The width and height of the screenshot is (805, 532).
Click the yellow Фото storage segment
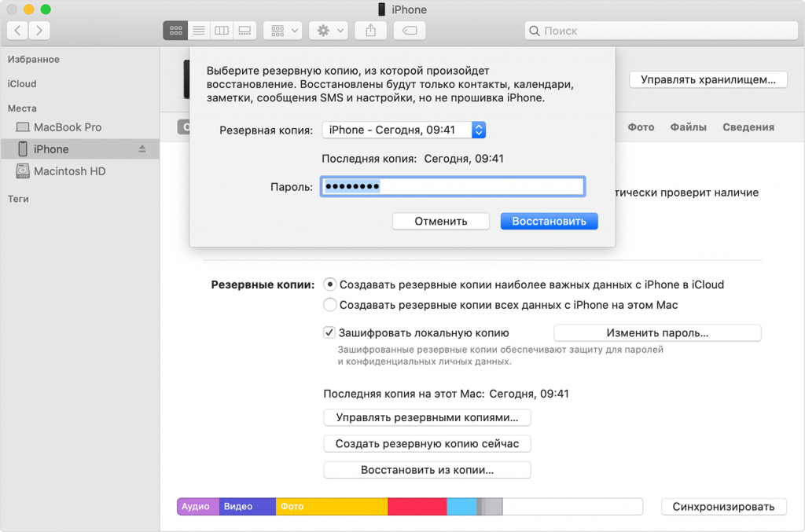pyautogui.click(x=332, y=507)
